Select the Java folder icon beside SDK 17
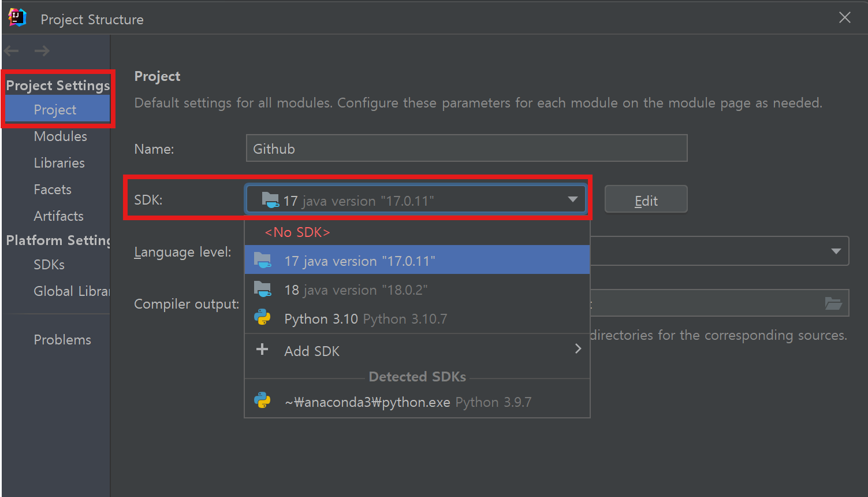 point(270,199)
